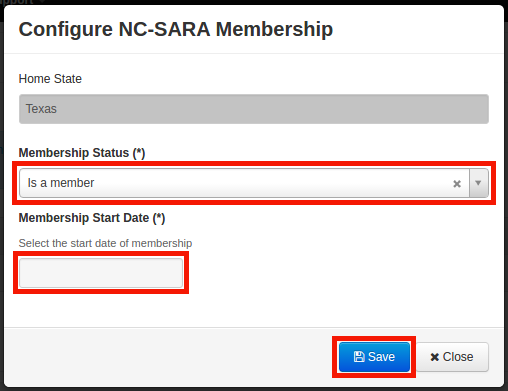This screenshot has height=391, width=508.
Task: Click the X icon on Close button
Action: 435,357
